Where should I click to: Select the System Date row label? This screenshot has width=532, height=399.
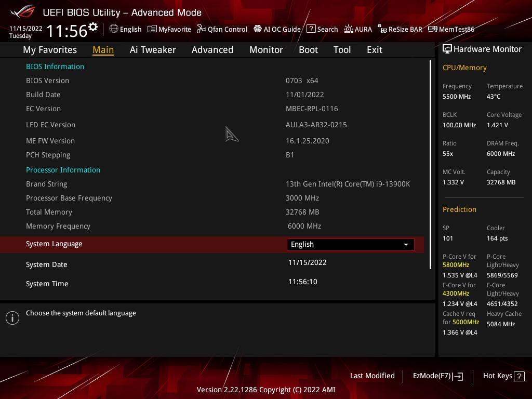[46, 264]
